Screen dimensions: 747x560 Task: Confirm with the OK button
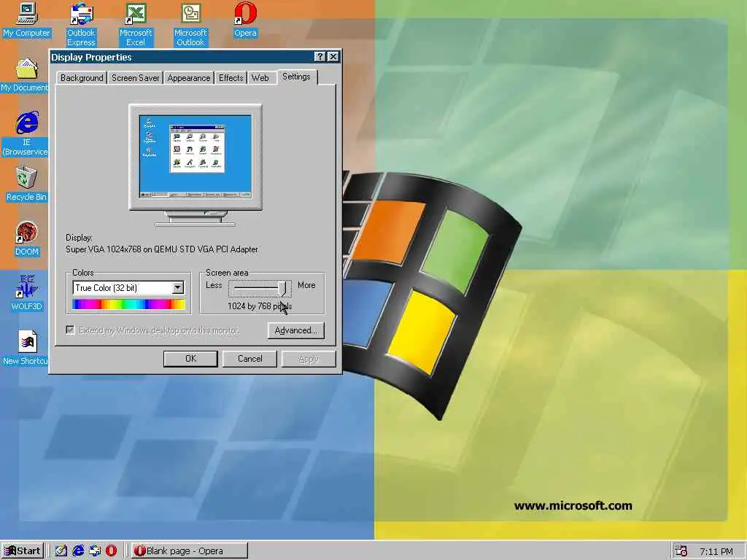pyautogui.click(x=190, y=359)
